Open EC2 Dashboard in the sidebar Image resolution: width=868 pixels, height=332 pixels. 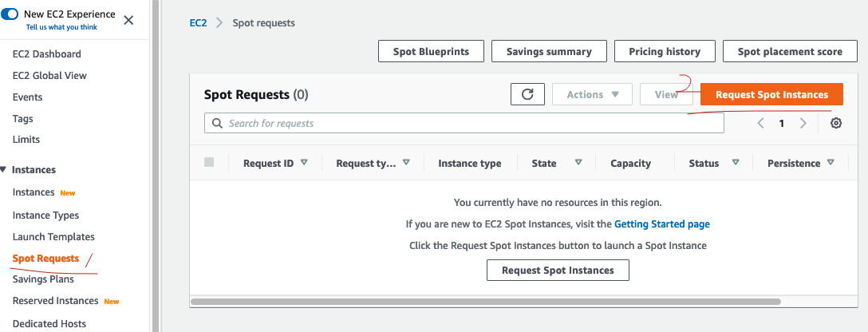pyautogui.click(x=47, y=53)
